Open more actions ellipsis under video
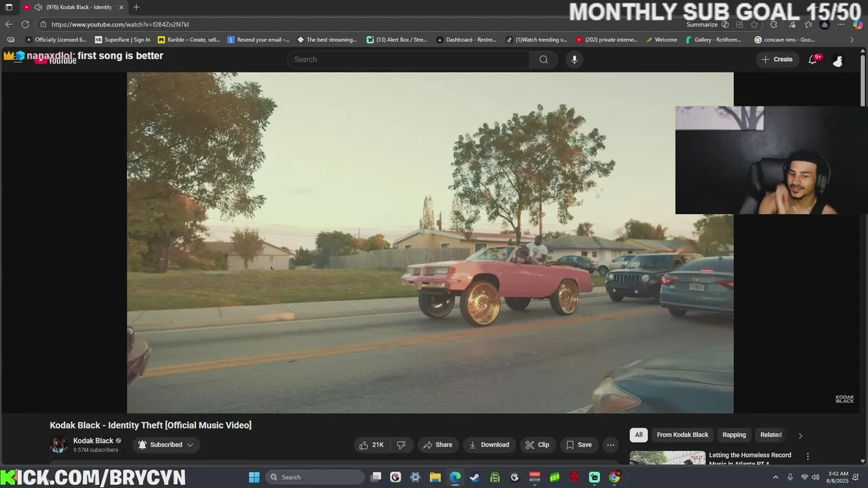Image resolution: width=868 pixels, height=488 pixels. tap(610, 445)
